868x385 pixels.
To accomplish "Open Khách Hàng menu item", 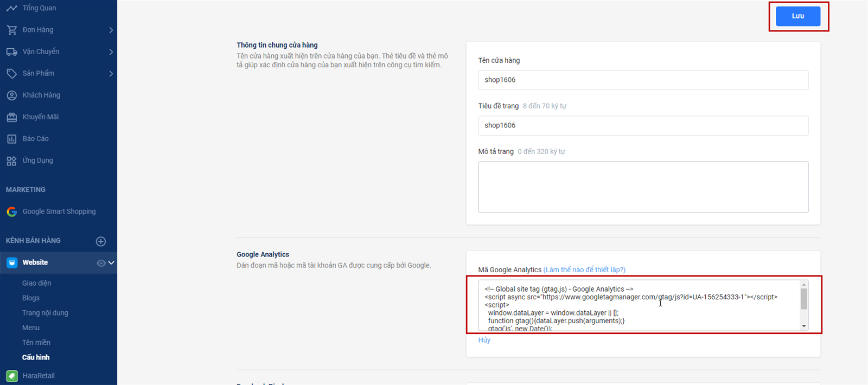I will tap(41, 95).
